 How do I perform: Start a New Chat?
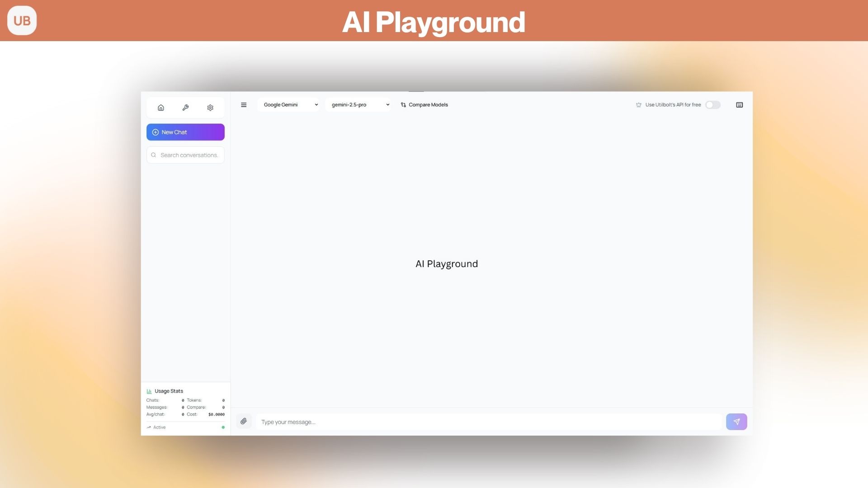185,132
